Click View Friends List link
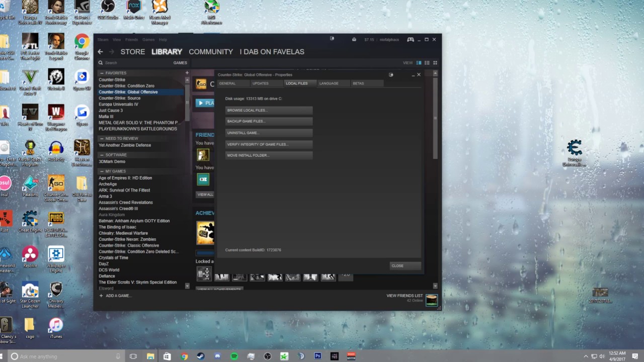This screenshot has width=644, height=362. click(405, 296)
